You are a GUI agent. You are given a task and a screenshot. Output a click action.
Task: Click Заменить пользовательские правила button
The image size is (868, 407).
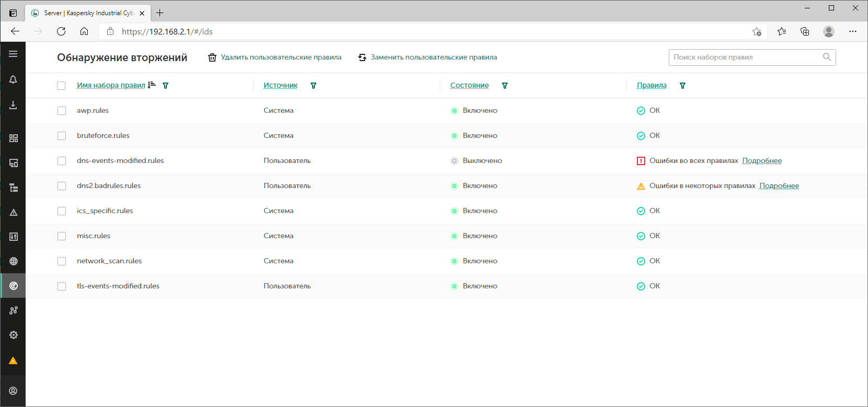coord(428,57)
